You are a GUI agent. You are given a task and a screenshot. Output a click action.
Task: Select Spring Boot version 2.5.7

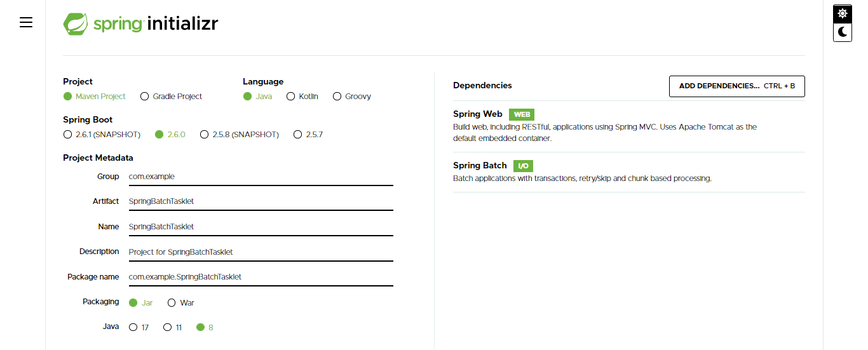[308, 135]
